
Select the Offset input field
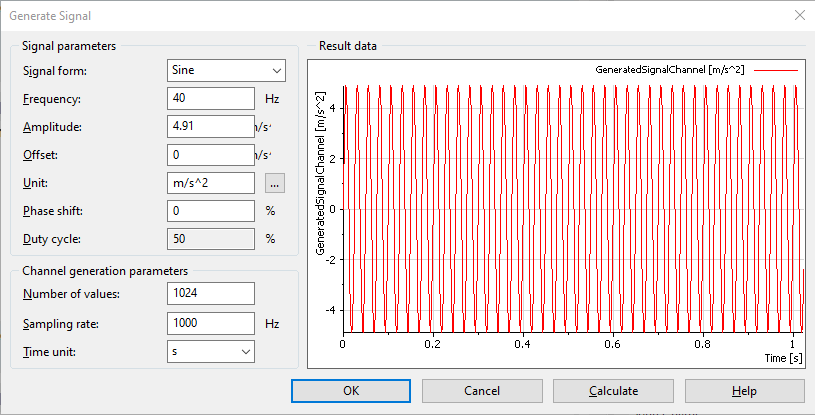click(211, 155)
